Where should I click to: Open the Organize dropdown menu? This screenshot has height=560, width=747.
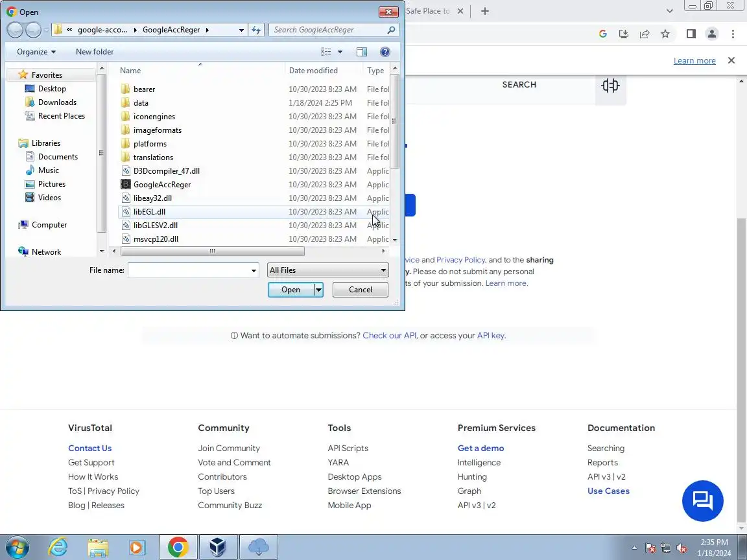click(36, 51)
